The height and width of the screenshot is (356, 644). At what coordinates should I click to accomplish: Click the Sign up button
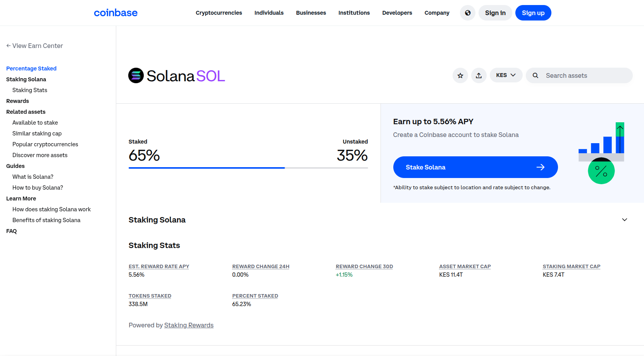[x=533, y=13]
